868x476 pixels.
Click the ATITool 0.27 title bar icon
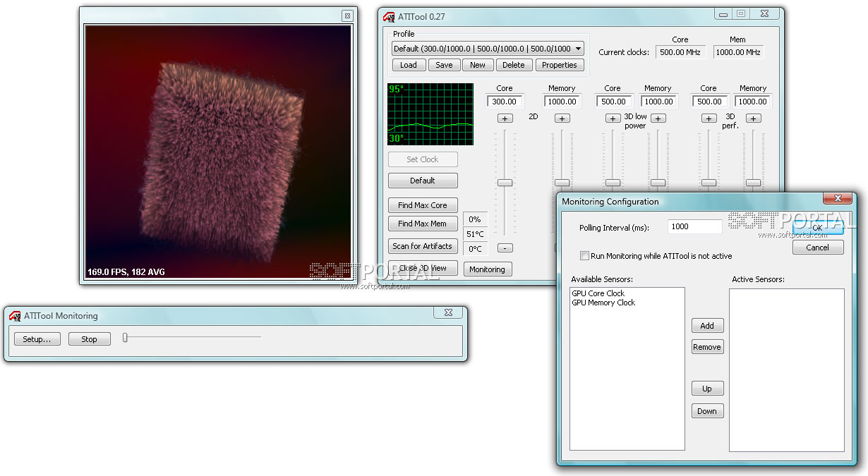pos(389,17)
